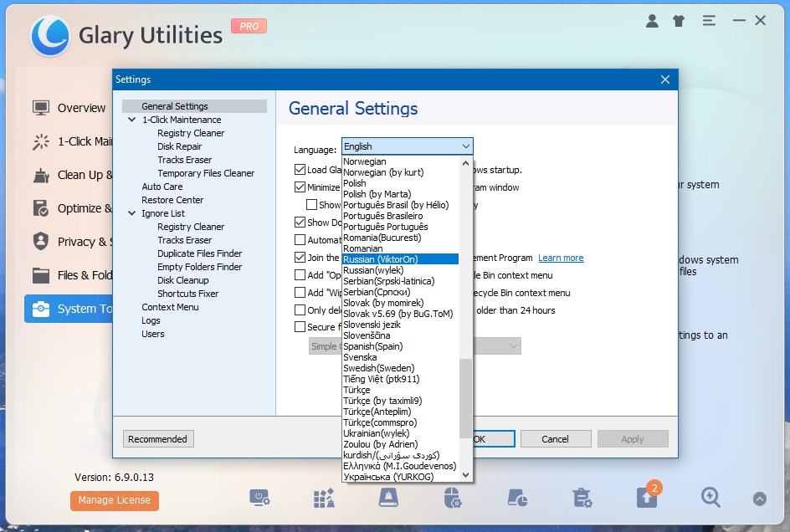Click the Glary Utilities crescent logo
This screenshot has height=532, width=790.
click(49, 36)
